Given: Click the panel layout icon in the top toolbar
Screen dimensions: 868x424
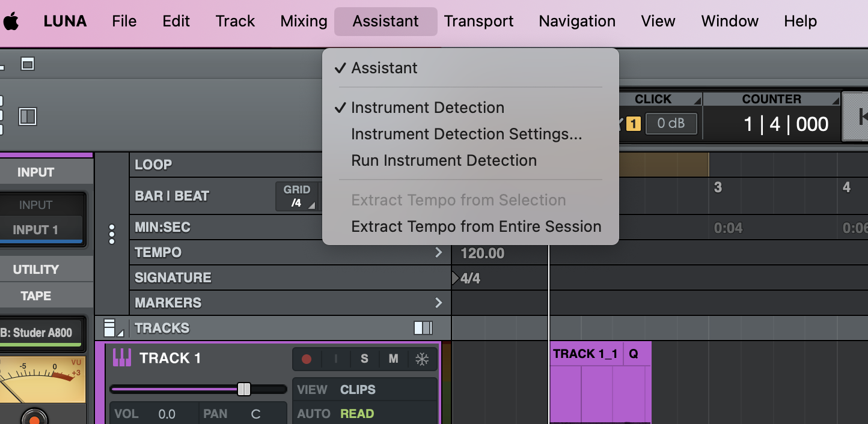Looking at the screenshot, I should click(28, 117).
